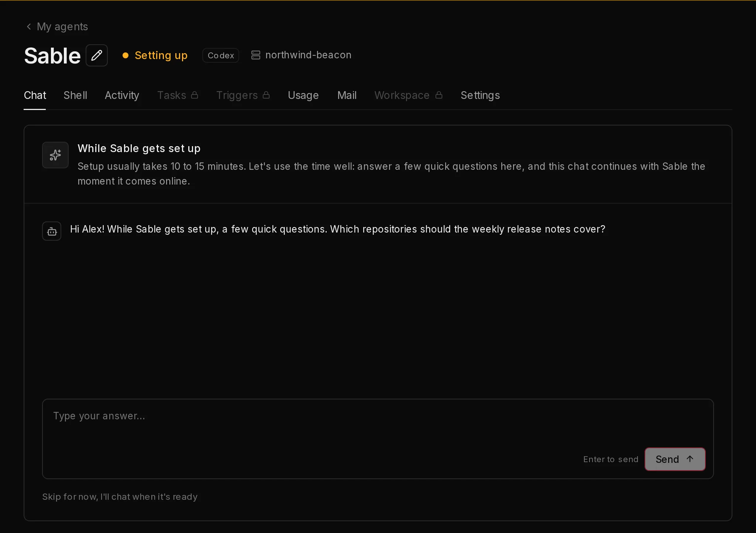This screenshot has width=756, height=533.
Task: Open the Mail tab
Action: (347, 95)
